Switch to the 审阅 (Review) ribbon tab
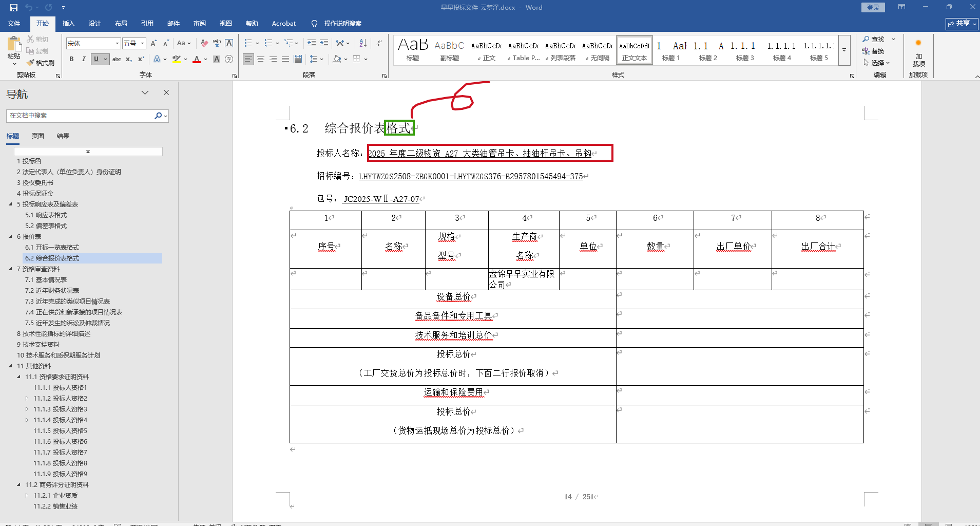 (x=199, y=24)
